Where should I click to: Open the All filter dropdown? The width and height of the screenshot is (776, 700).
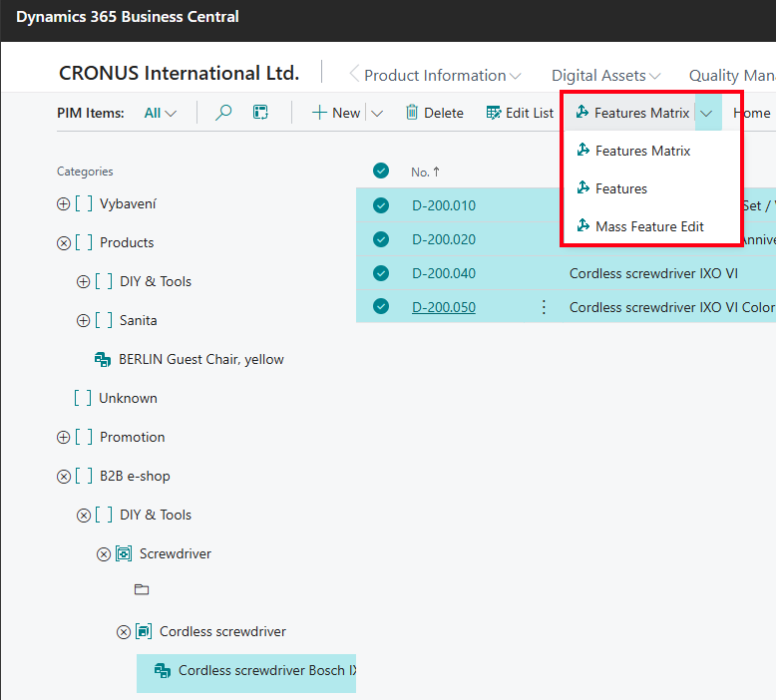click(x=160, y=113)
